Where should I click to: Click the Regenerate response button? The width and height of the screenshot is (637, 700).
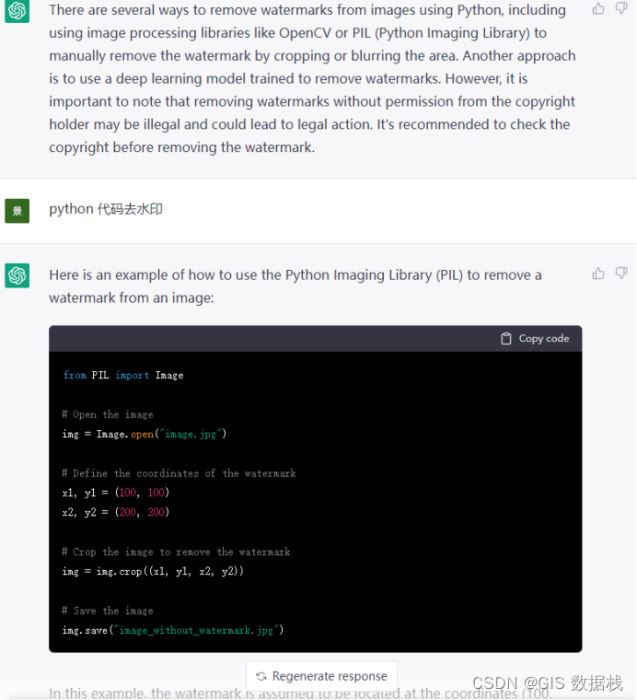pyautogui.click(x=322, y=676)
